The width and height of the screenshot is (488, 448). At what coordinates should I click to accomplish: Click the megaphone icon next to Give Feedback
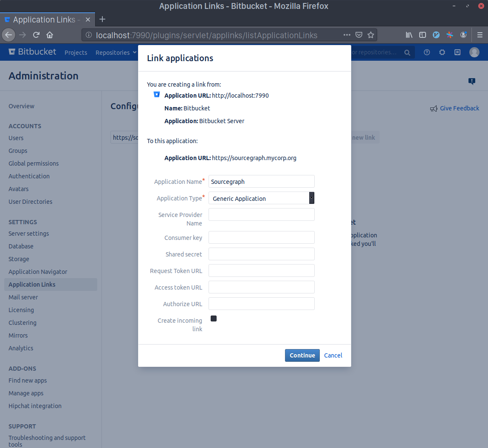434,109
